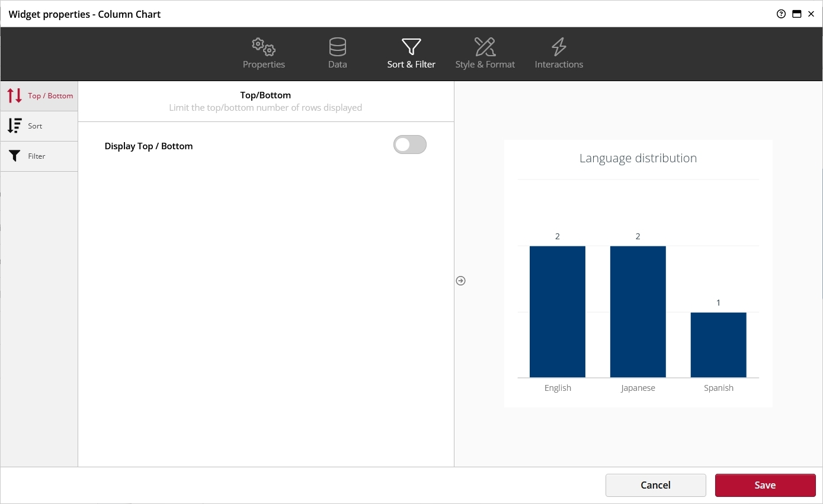This screenshot has width=823, height=504.
Task: Go to the Data tab label
Action: [x=338, y=64]
